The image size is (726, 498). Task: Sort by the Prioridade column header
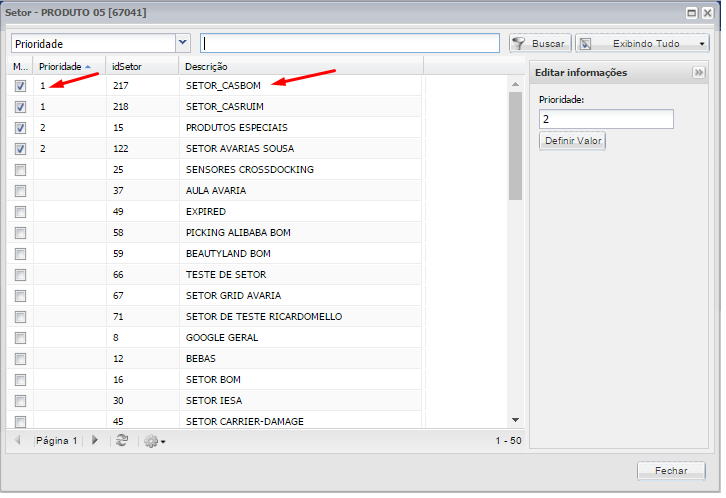[x=69, y=67]
